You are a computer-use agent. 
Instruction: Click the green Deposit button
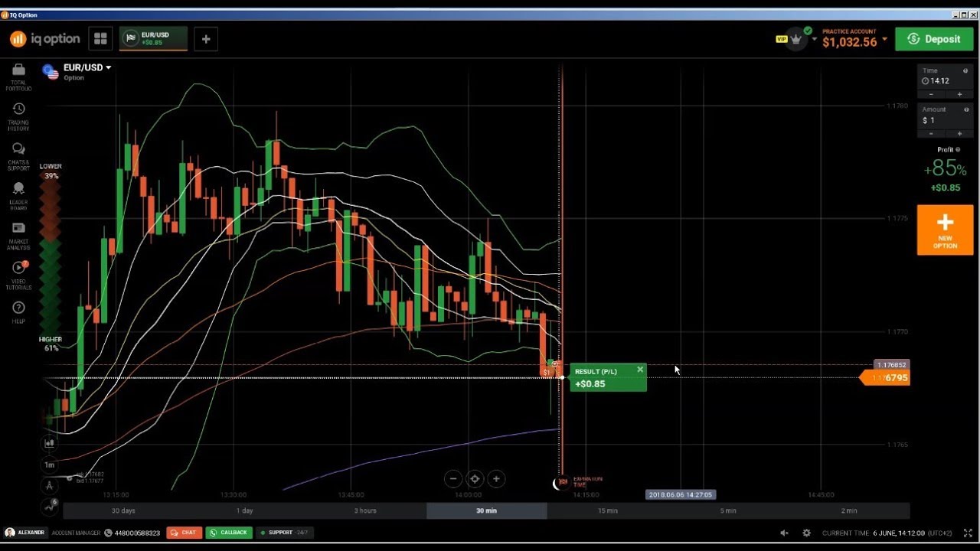click(x=934, y=39)
